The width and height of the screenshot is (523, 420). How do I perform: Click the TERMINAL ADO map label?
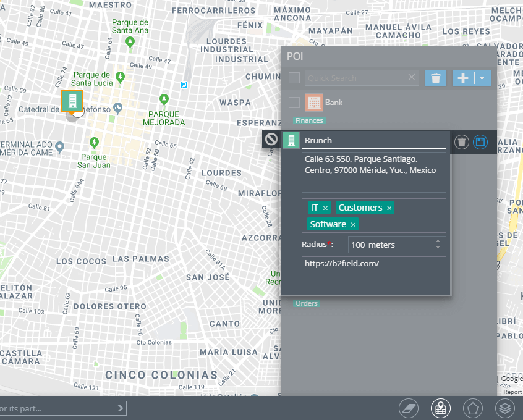coord(27,149)
